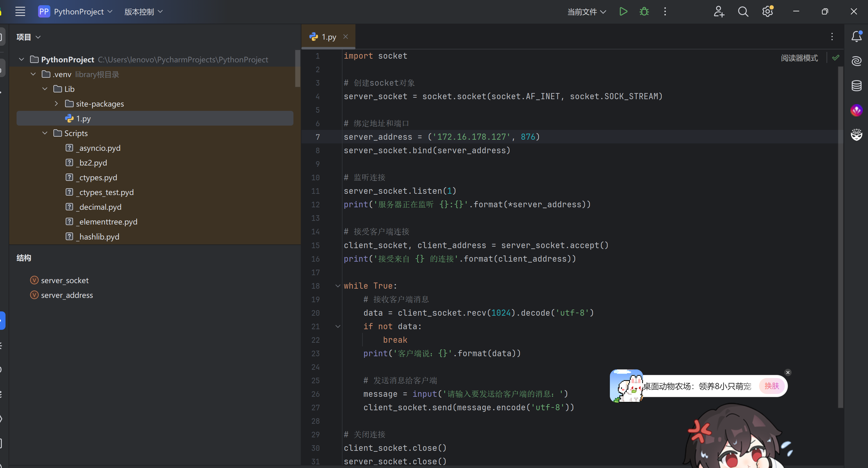Show notifications bell panel
This screenshot has width=868, height=468.
[856, 37]
